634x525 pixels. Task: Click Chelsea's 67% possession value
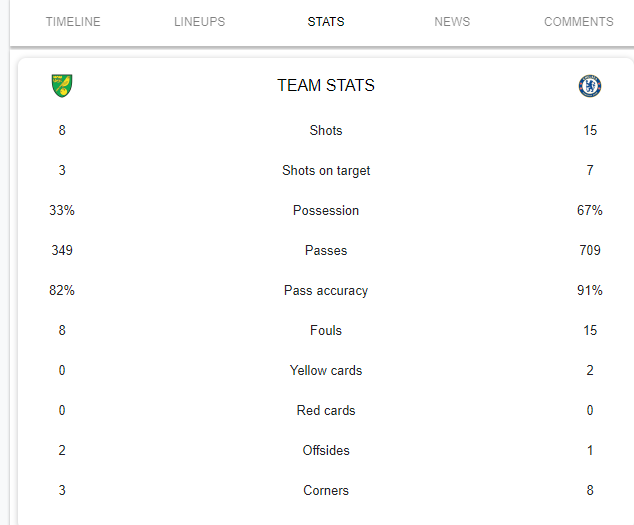click(590, 210)
